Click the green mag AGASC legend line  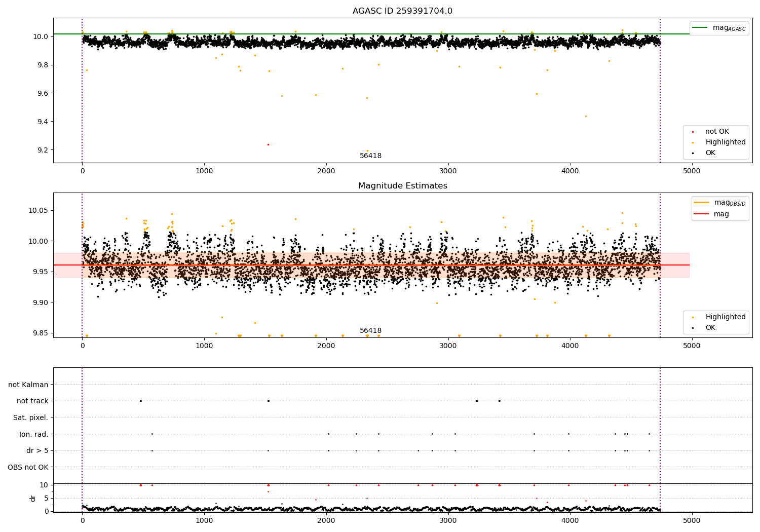[x=701, y=28]
